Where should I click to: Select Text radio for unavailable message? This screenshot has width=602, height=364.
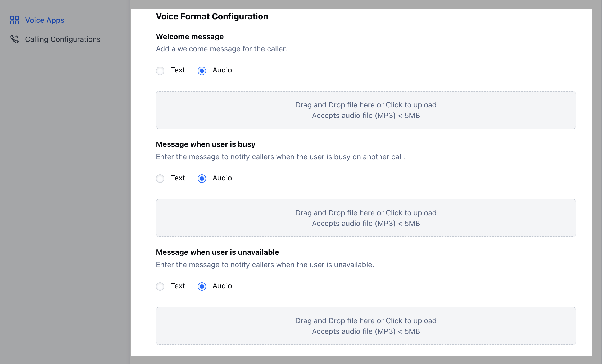click(x=160, y=286)
